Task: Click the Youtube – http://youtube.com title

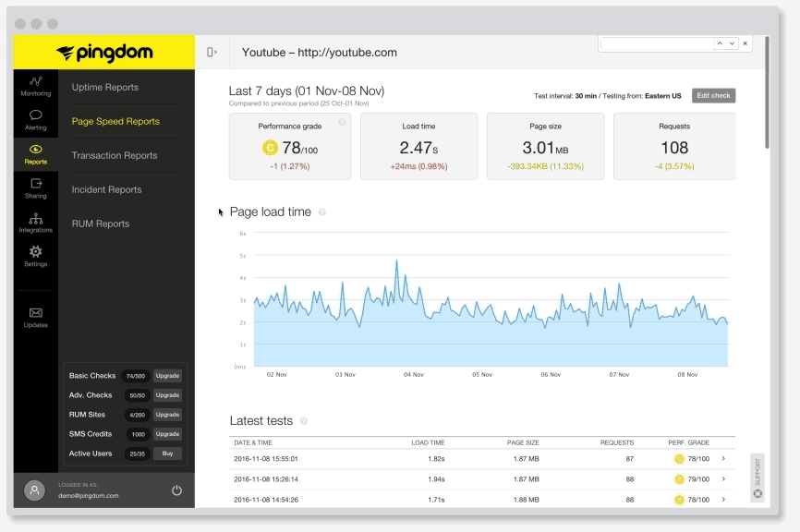Action: pos(320,53)
